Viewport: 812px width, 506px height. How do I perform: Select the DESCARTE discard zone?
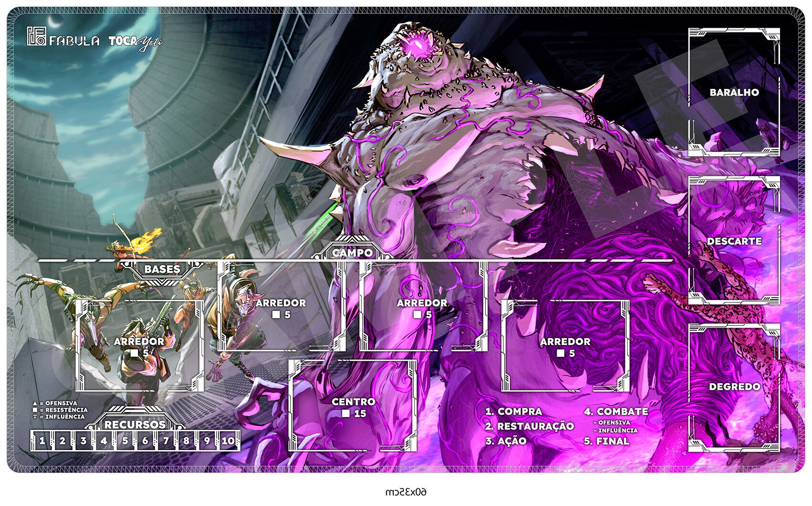[x=734, y=241]
